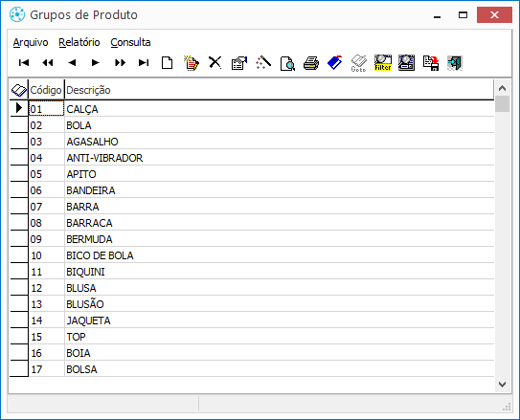This screenshot has width=520, height=420.
Task: Click the scrollbar down arrow
Action: click(502, 385)
